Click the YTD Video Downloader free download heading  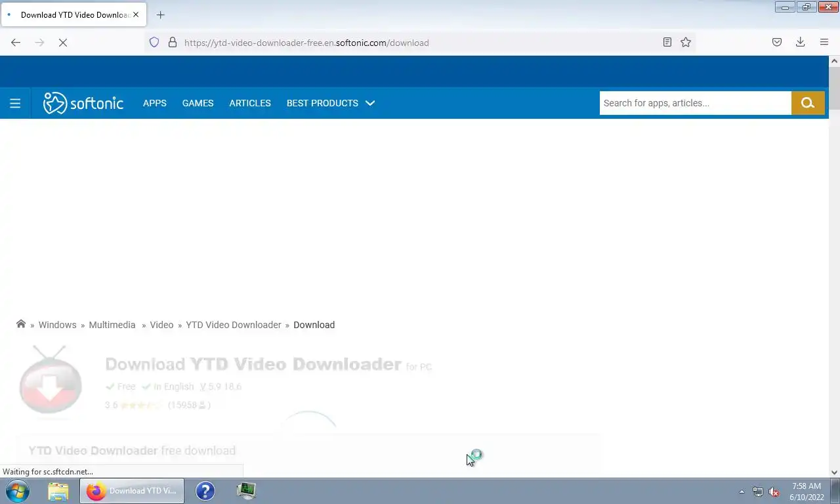[x=132, y=451]
